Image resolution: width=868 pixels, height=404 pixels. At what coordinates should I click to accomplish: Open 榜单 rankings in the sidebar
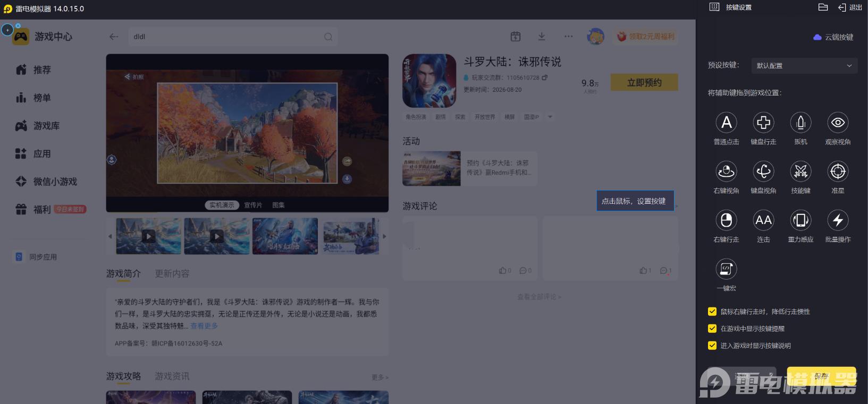click(33, 98)
